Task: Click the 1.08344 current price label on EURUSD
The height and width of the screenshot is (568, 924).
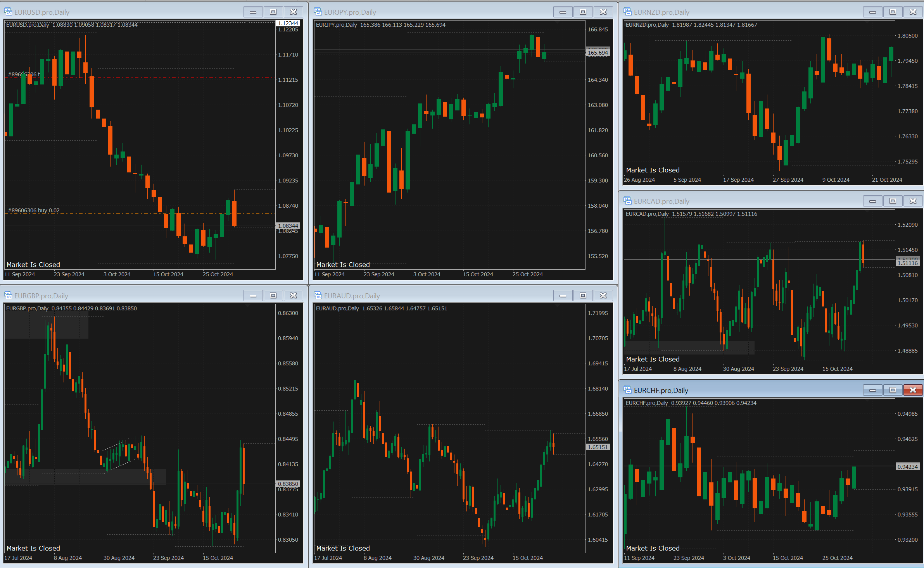Action: (288, 226)
